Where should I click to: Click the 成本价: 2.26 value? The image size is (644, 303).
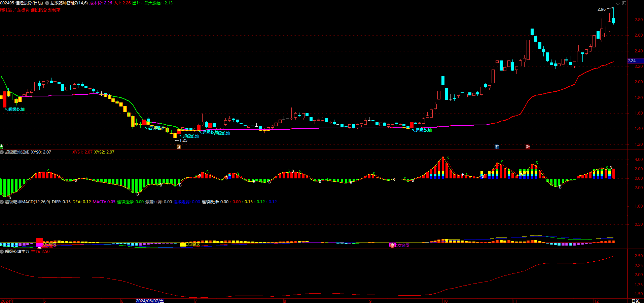click(101, 3)
